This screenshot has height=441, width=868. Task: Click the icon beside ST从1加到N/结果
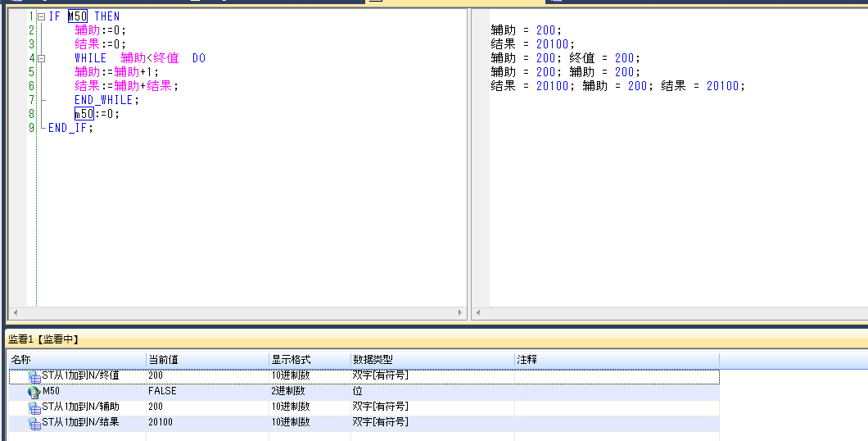(x=34, y=423)
